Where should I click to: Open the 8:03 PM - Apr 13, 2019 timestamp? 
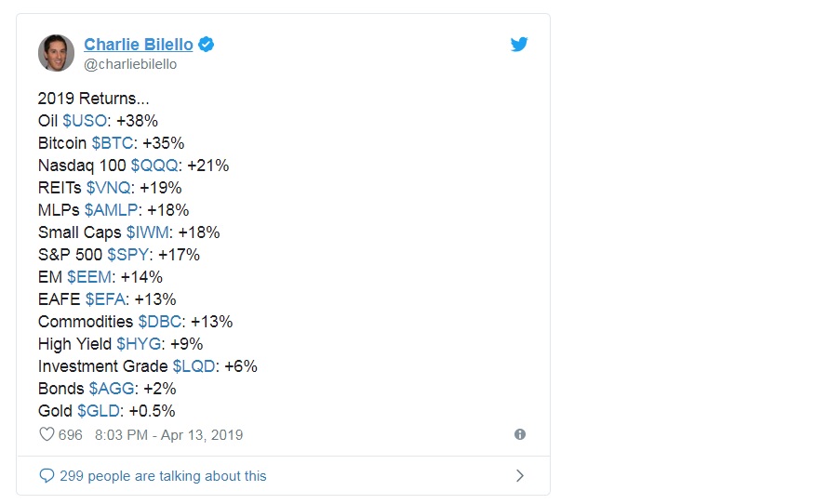pyautogui.click(x=169, y=435)
